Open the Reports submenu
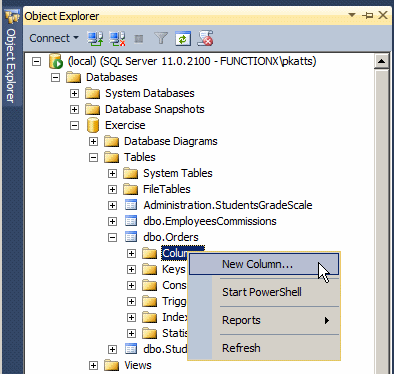This screenshot has height=374, width=394. (x=264, y=320)
